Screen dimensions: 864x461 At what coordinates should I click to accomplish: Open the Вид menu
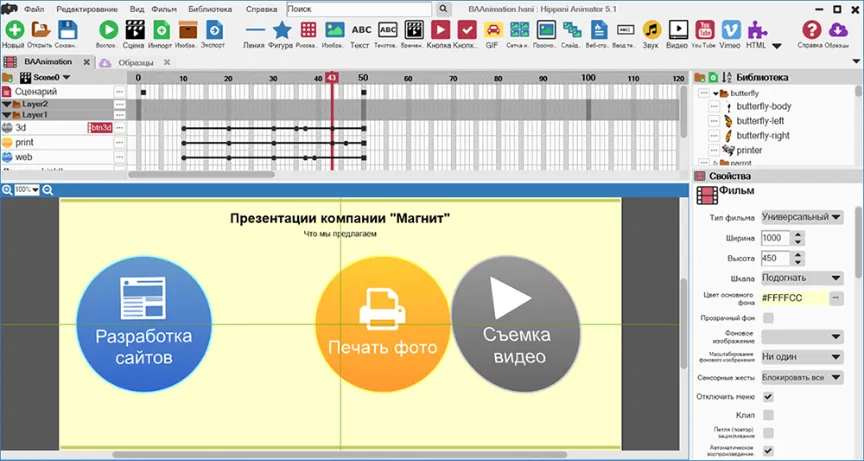click(137, 9)
